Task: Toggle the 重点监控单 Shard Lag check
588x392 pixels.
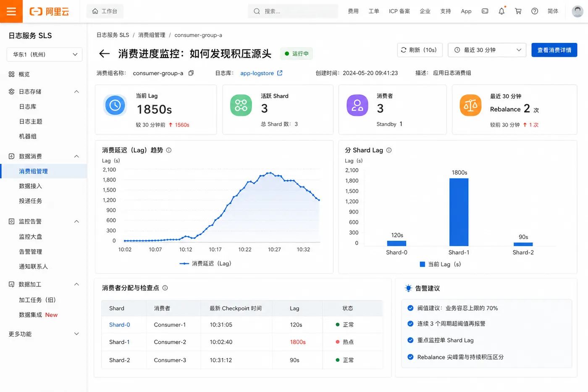Action: [x=410, y=340]
